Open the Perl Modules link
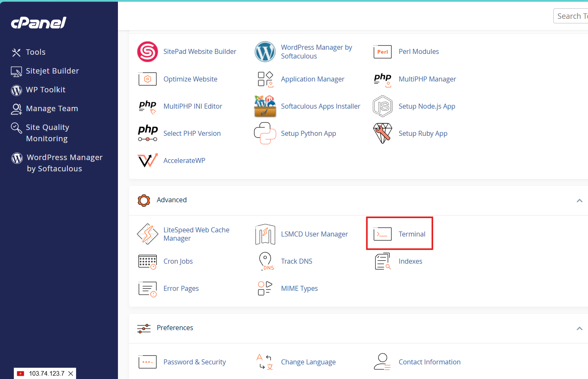 click(x=419, y=51)
